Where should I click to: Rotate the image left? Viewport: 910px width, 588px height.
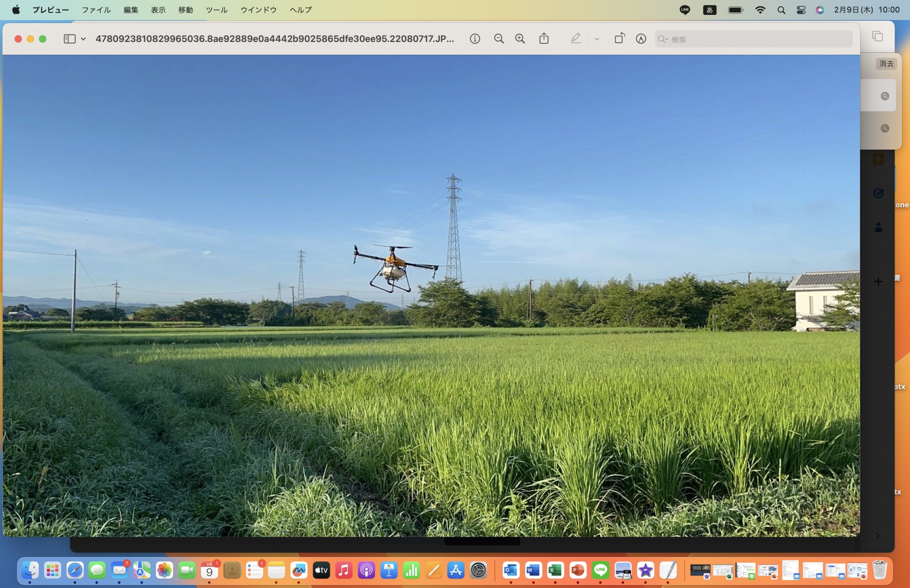(619, 39)
